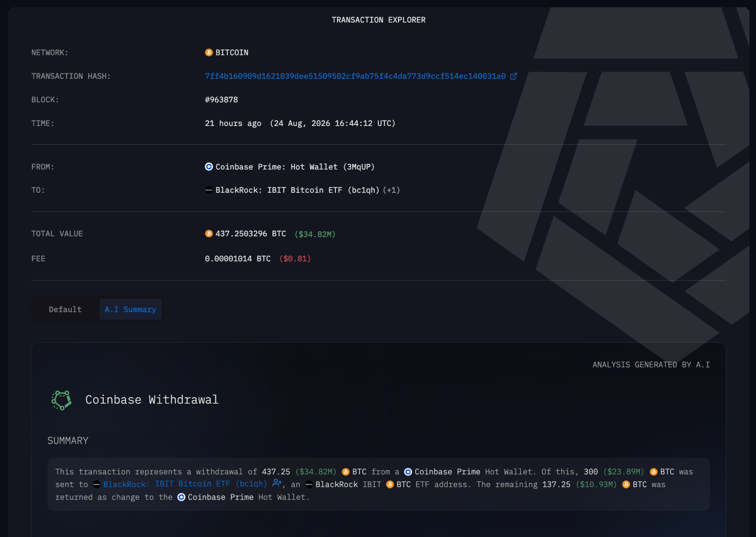
Task: Click the '0.00001014 BTC' fee amount
Action: (x=238, y=259)
